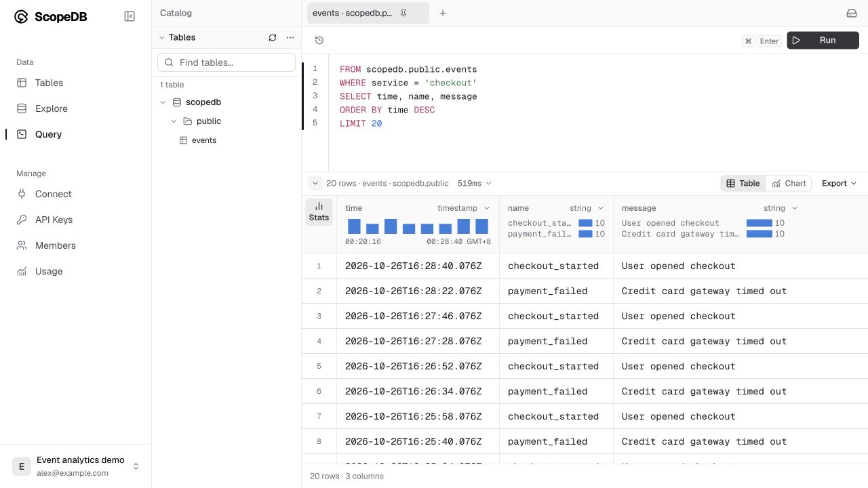Open query history with the clock icon

pyautogui.click(x=319, y=41)
